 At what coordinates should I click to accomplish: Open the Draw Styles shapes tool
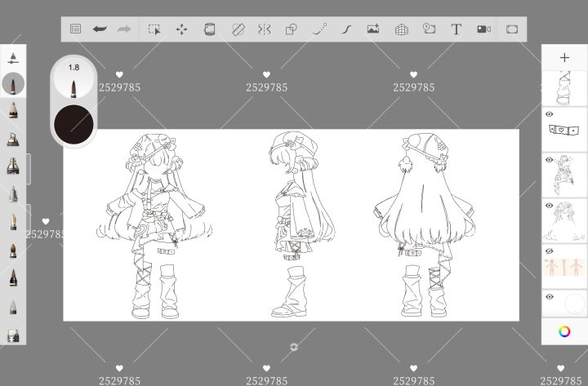click(x=292, y=29)
